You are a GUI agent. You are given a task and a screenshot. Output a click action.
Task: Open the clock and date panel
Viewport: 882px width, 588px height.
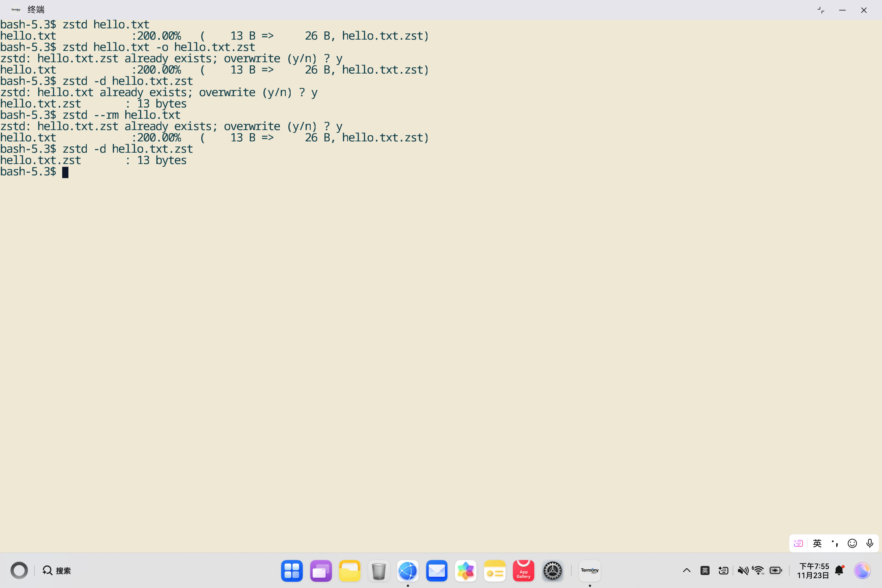(813, 570)
